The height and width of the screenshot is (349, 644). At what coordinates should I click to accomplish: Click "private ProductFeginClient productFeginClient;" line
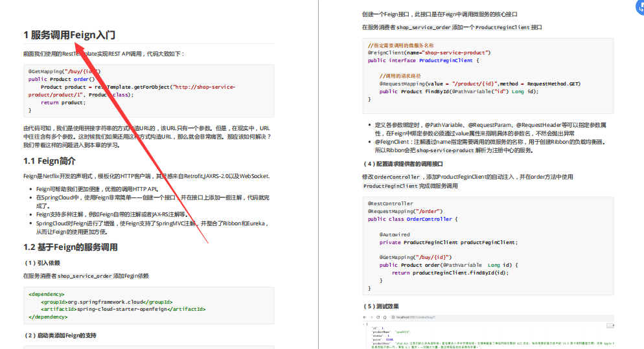(x=448, y=243)
